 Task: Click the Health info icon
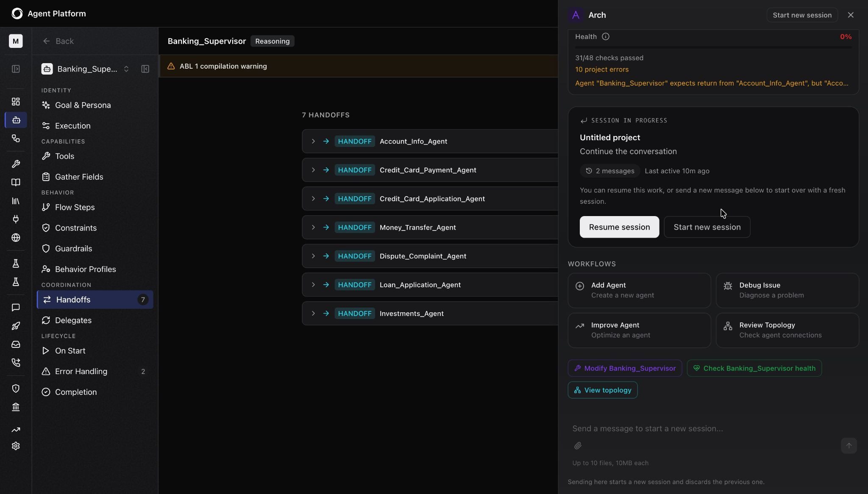point(605,36)
